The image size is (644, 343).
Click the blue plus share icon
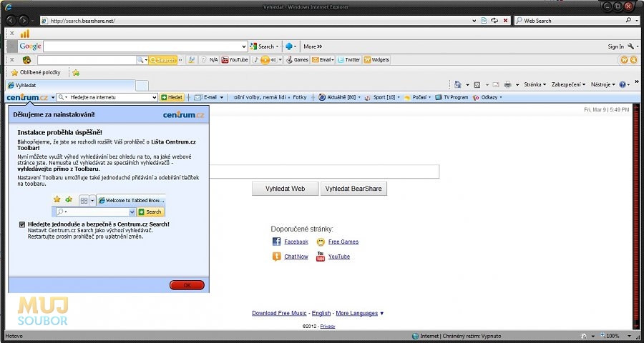click(289, 46)
